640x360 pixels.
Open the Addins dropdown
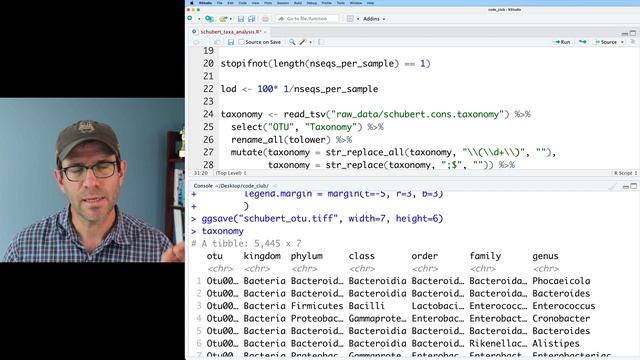[x=374, y=19]
